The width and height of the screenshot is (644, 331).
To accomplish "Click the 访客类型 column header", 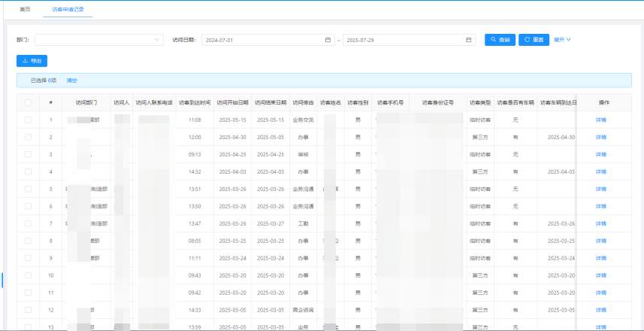I will point(480,103).
